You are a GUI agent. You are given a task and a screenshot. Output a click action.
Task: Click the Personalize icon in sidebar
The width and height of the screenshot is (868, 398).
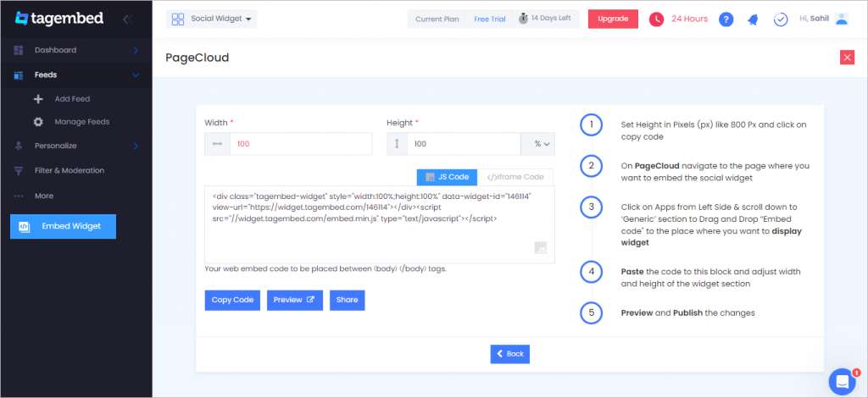pos(19,146)
